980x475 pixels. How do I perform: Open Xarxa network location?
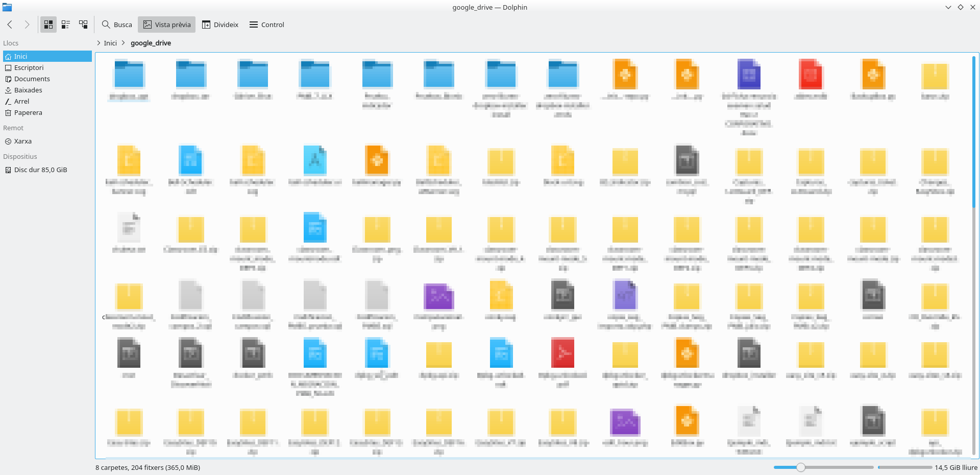pyautogui.click(x=22, y=141)
